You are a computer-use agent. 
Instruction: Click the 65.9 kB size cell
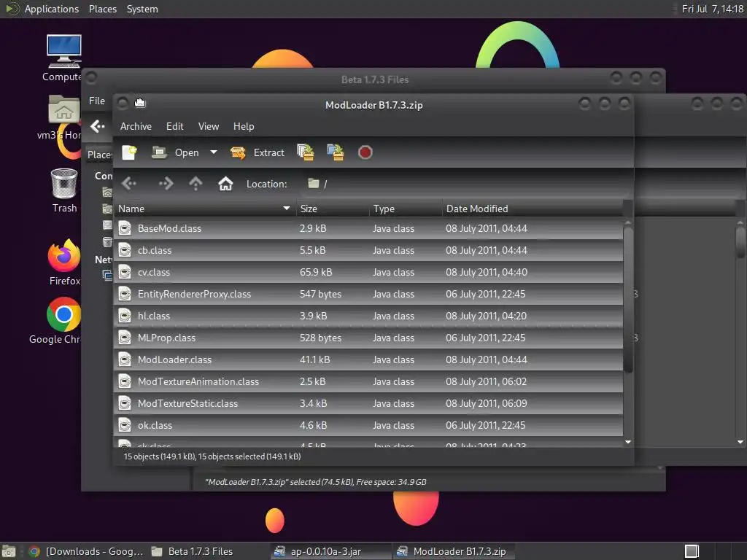315,273
